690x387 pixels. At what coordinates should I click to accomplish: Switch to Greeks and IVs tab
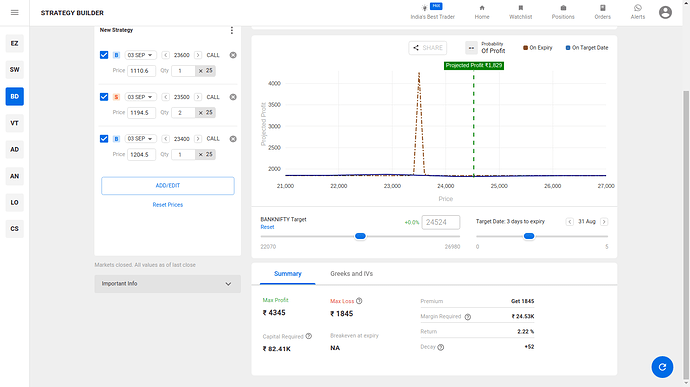[x=352, y=273]
